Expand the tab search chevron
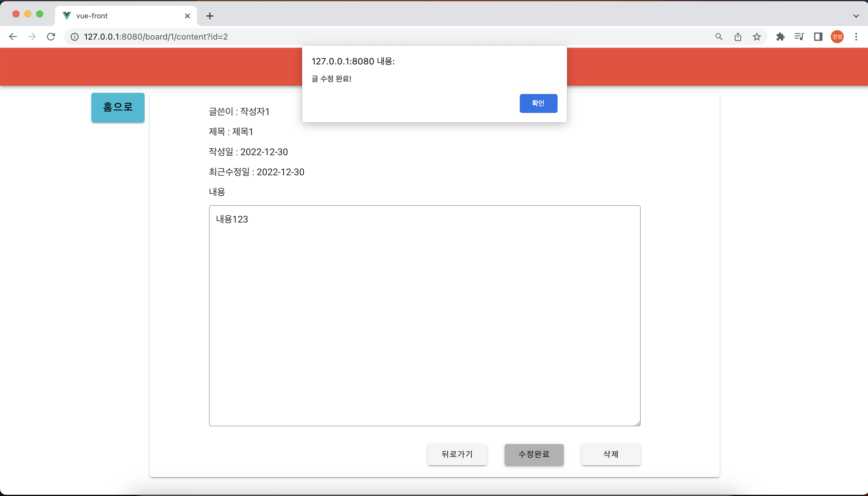The width and height of the screenshot is (868, 496). coord(856,16)
